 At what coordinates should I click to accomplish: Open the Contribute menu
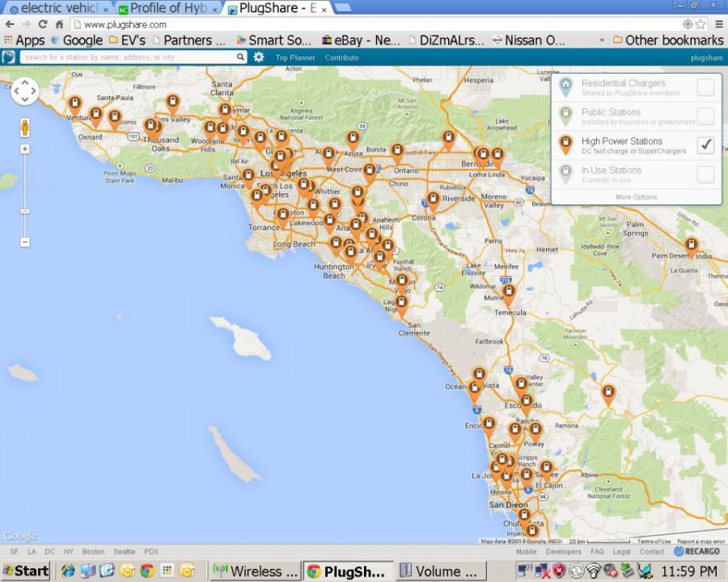(341, 57)
